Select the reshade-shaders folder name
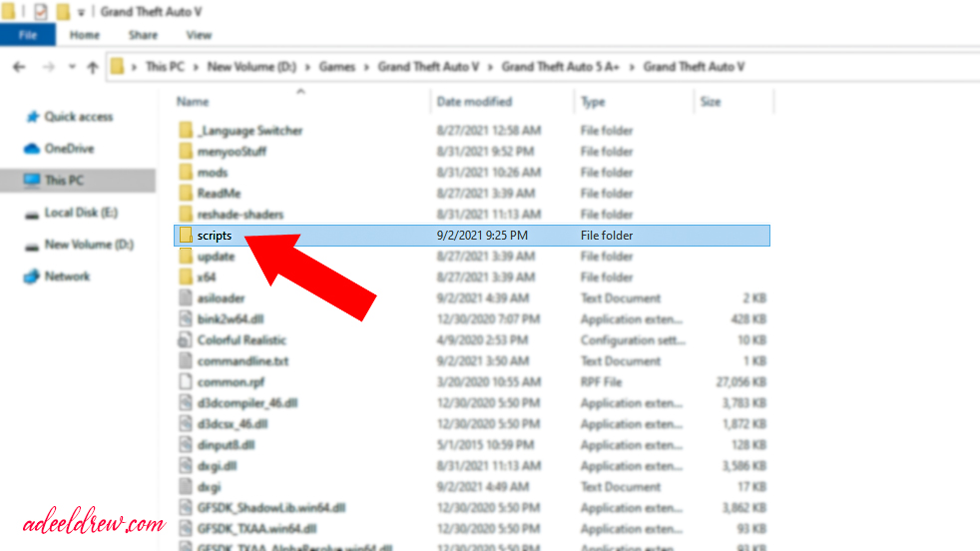 point(241,214)
